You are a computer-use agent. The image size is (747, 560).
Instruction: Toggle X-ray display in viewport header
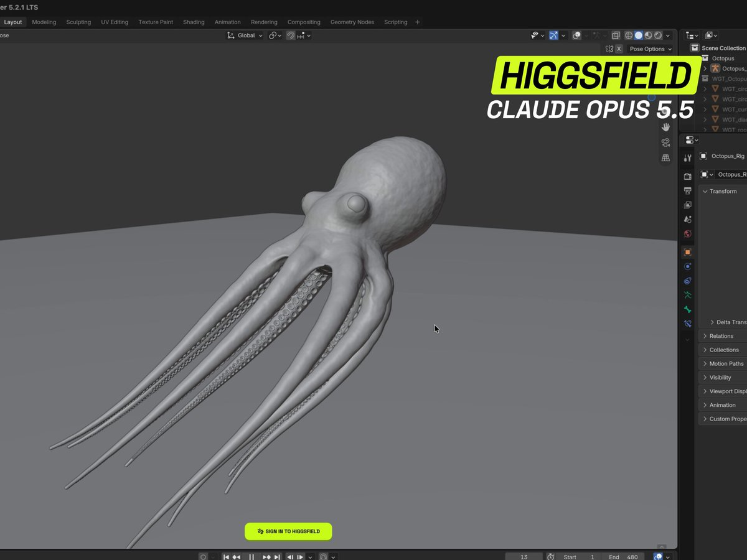(616, 35)
